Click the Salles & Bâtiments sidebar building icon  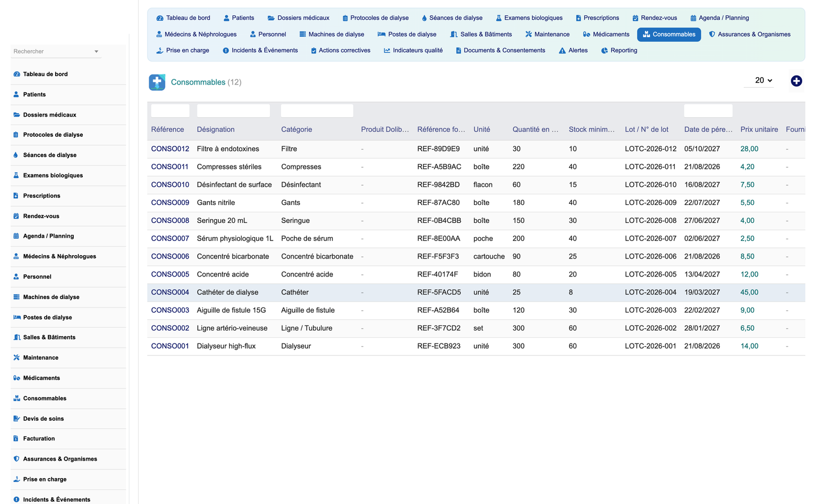tap(17, 338)
